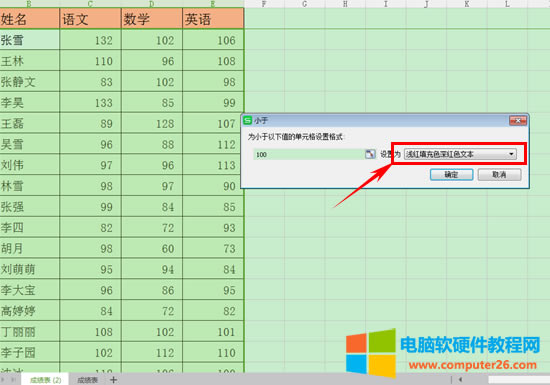The width and height of the screenshot is (550, 385).
Task: Add a new sheet with the plus icon
Action: point(113,380)
